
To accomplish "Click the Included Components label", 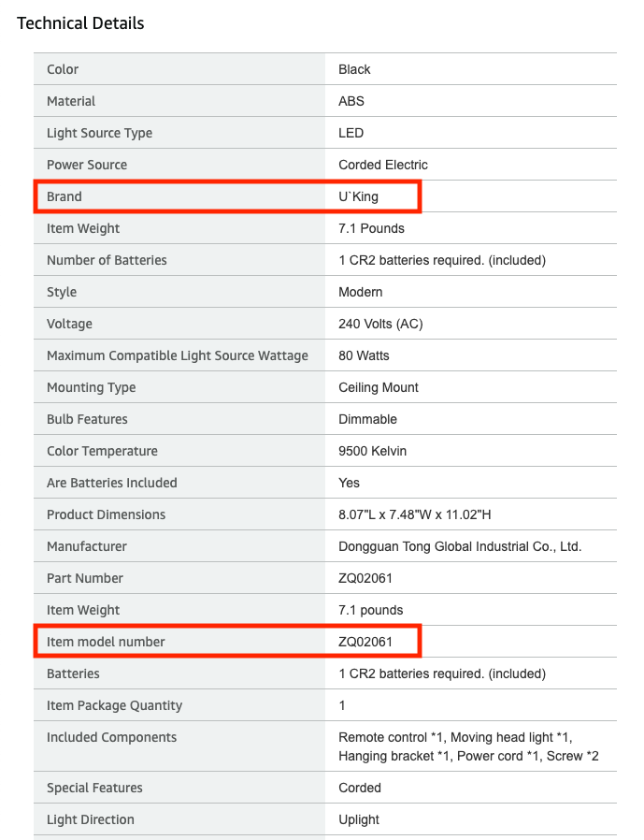I will [x=111, y=737].
